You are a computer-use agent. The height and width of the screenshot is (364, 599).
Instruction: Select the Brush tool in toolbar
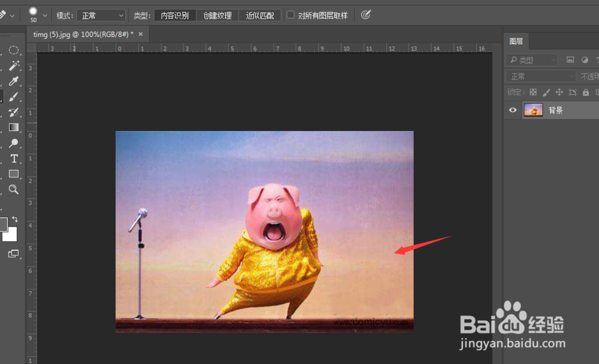(x=14, y=96)
